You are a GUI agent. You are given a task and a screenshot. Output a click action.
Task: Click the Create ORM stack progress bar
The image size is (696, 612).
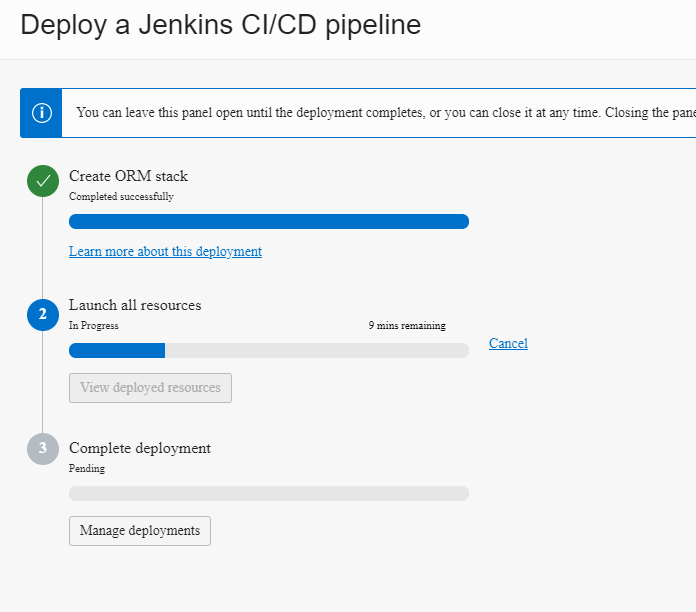(x=268, y=222)
